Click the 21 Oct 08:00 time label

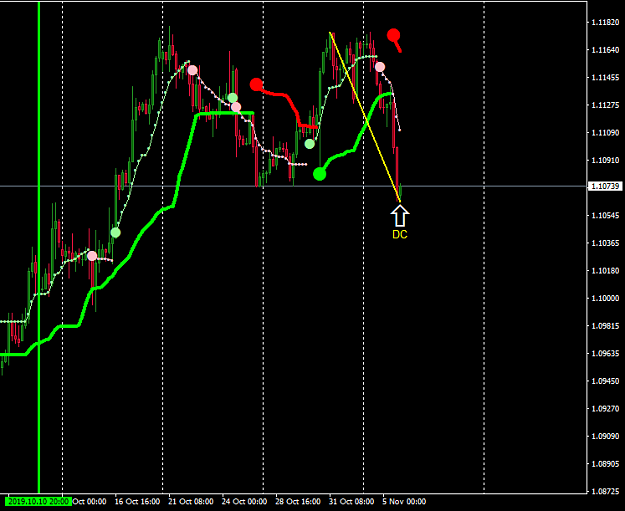pos(191,501)
